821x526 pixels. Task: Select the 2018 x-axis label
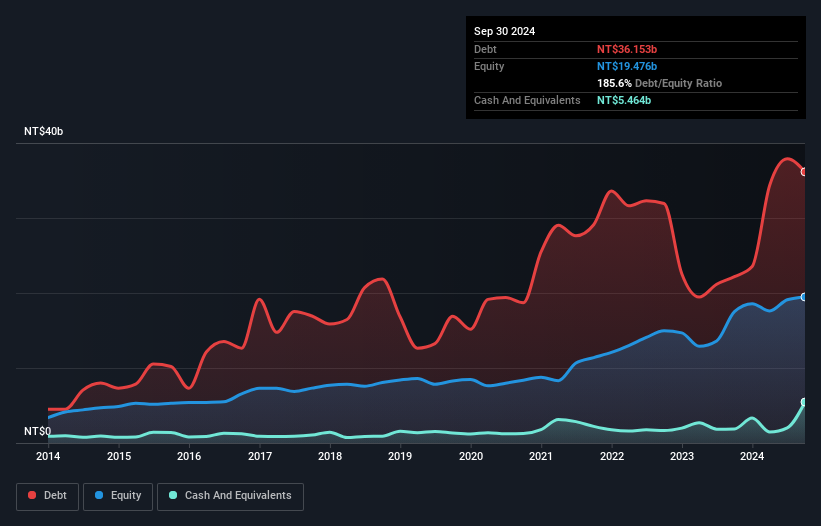coord(330,456)
